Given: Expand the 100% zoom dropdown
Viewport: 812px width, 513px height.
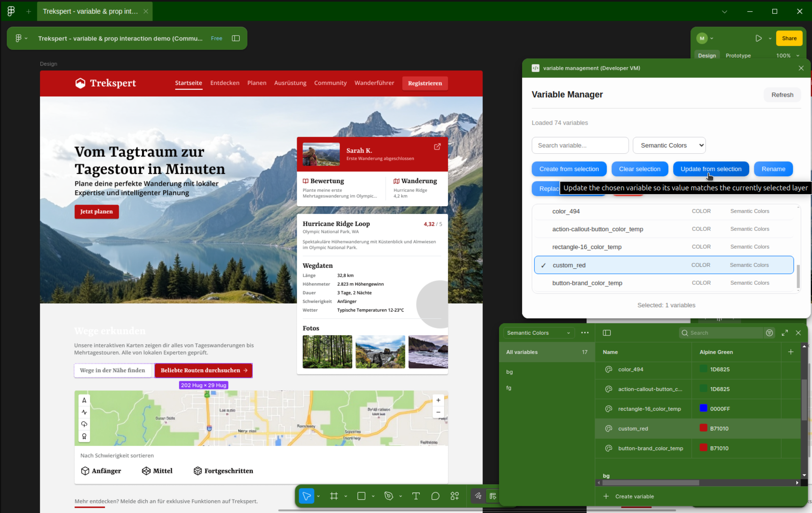Looking at the screenshot, I should pyautogui.click(x=798, y=56).
